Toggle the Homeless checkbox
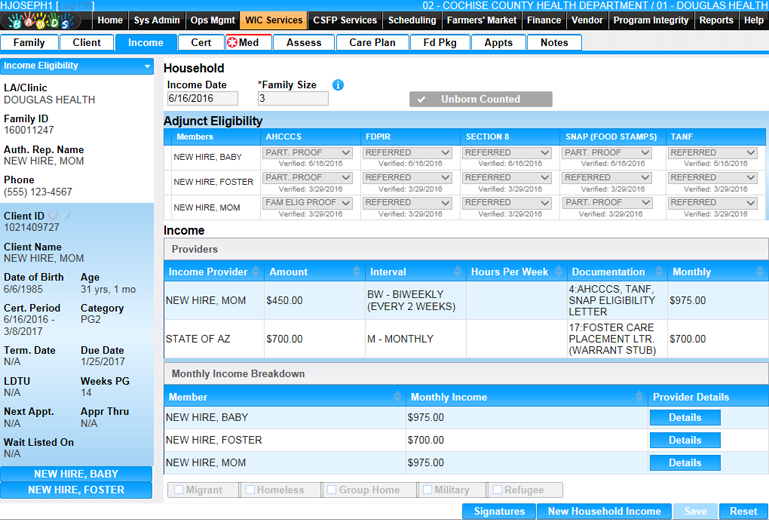This screenshot has width=769, height=520. (x=250, y=490)
